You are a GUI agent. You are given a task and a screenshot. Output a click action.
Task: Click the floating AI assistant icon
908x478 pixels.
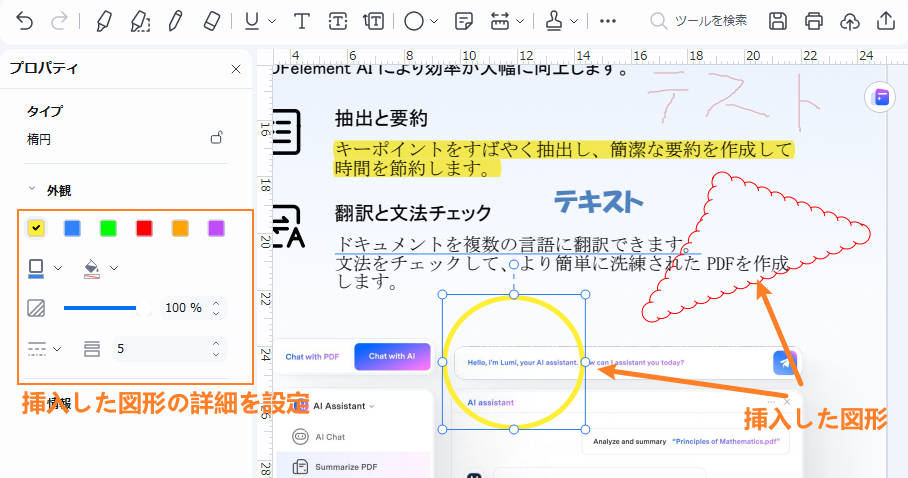click(x=881, y=97)
